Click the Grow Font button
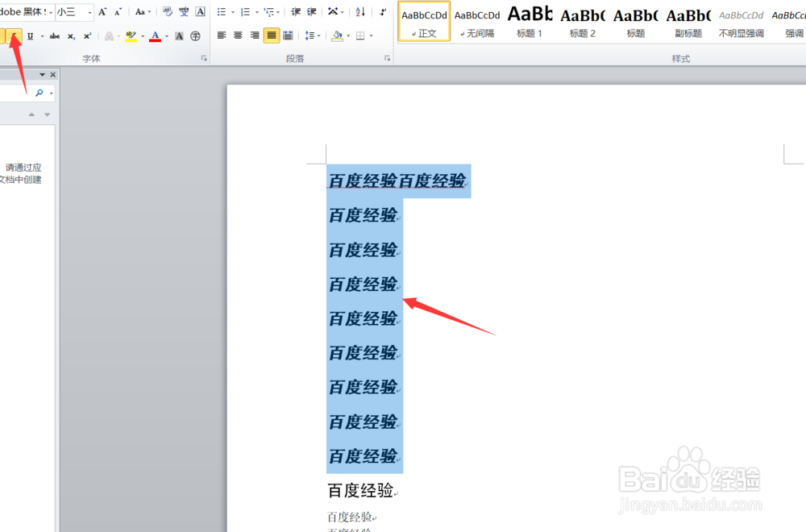The image size is (806, 532). pyautogui.click(x=102, y=12)
